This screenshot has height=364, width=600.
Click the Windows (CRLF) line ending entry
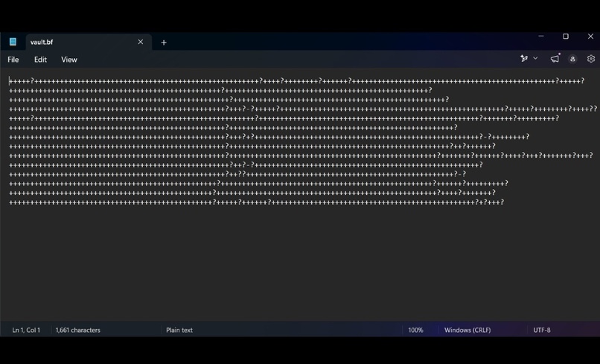click(467, 330)
